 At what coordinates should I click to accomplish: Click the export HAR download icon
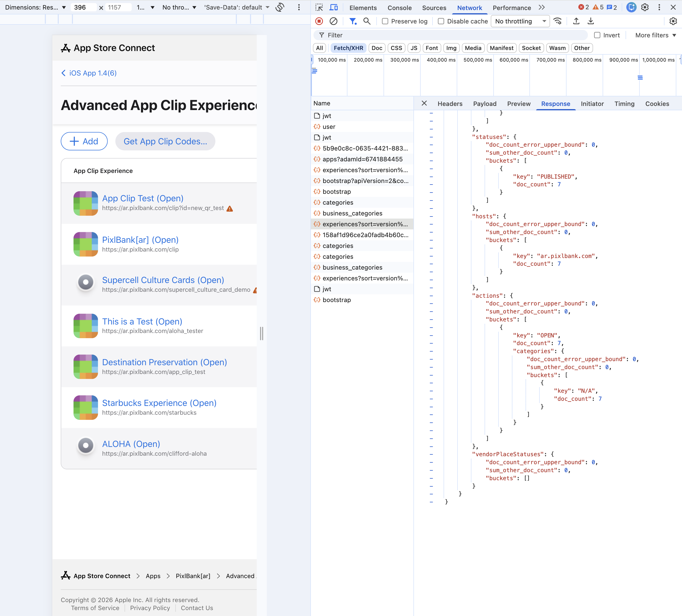(591, 21)
